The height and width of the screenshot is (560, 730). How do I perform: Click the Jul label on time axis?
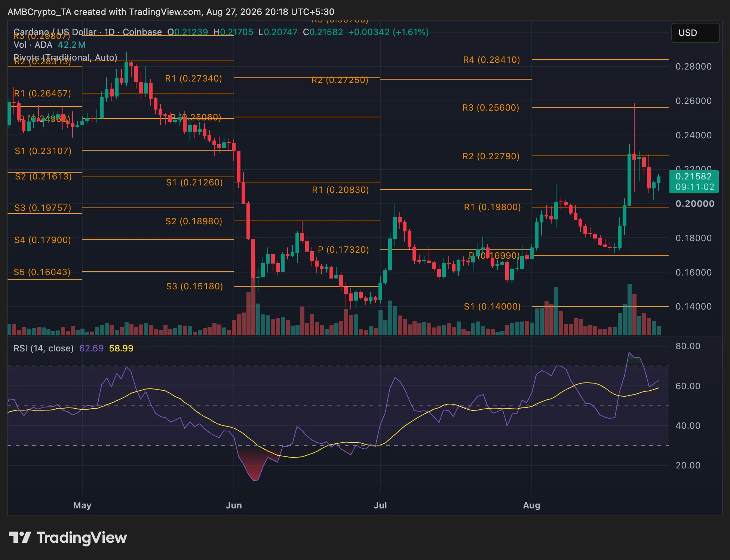coord(380,505)
